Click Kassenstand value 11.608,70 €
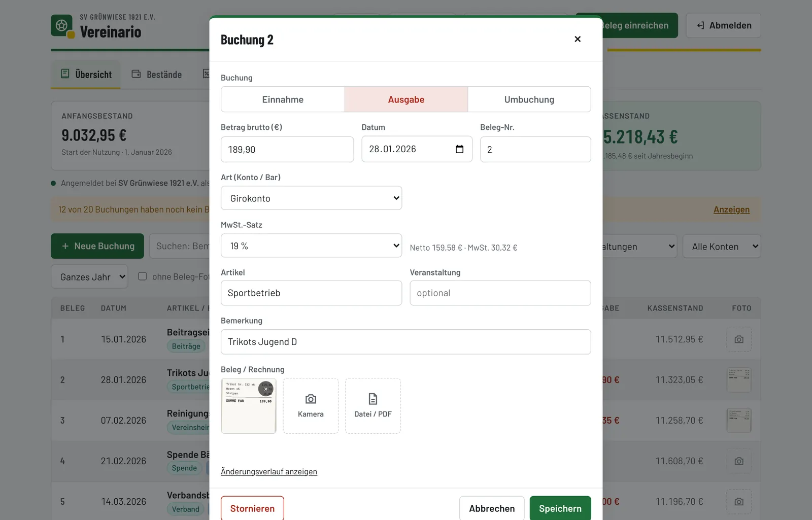The height and width of the screenshot is (520, 812). click(679, 461)
